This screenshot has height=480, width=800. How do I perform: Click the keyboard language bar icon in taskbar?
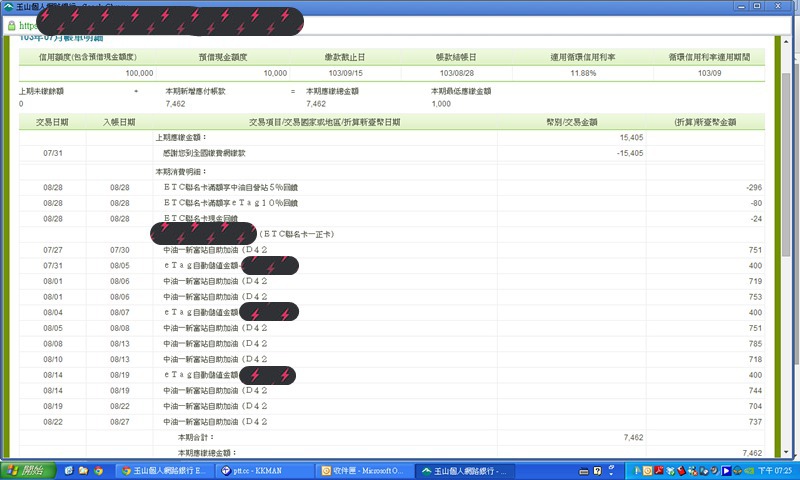(x=585, y=471)
